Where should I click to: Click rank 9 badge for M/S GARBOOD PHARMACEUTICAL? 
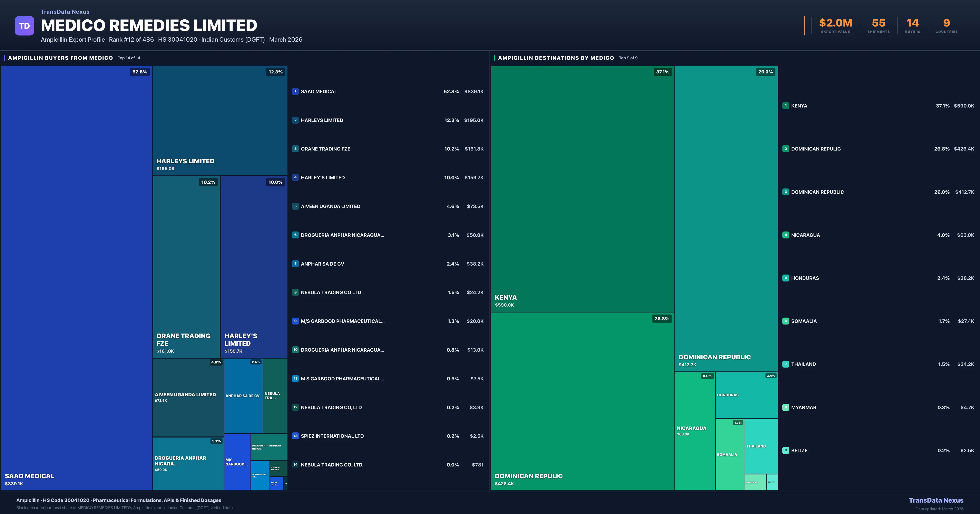pos(295,321)
